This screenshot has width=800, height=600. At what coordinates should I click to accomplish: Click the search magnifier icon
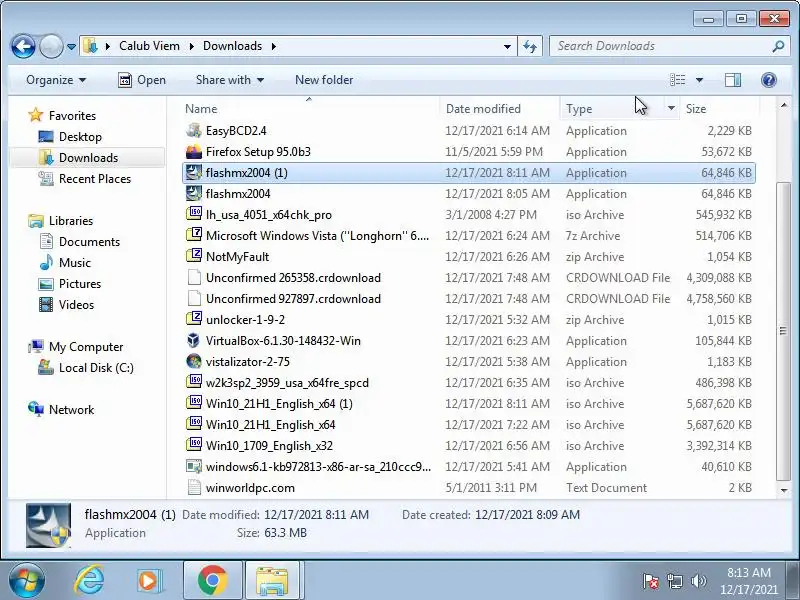[778, 46]
